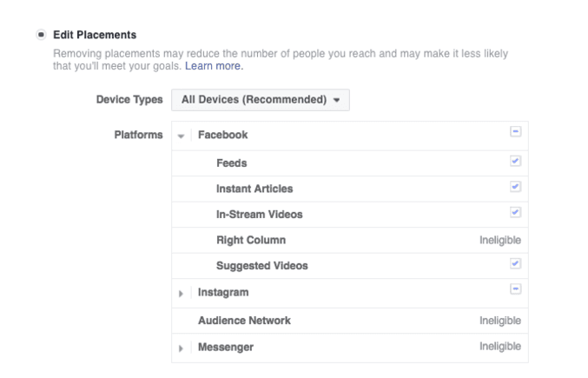This screenshot has height=378, width=588.
Task: Expand the Instagram platform section
Action: (182, 295)
